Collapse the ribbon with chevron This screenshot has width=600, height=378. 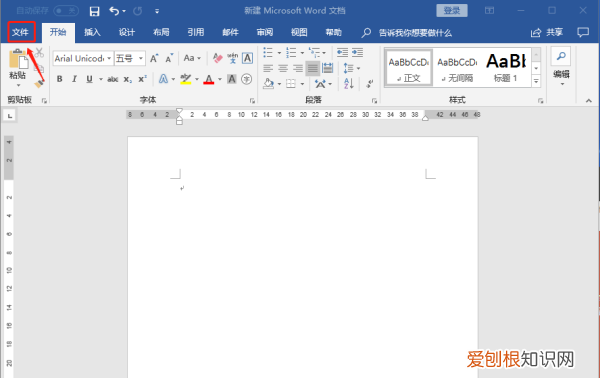tap(589, 101)
